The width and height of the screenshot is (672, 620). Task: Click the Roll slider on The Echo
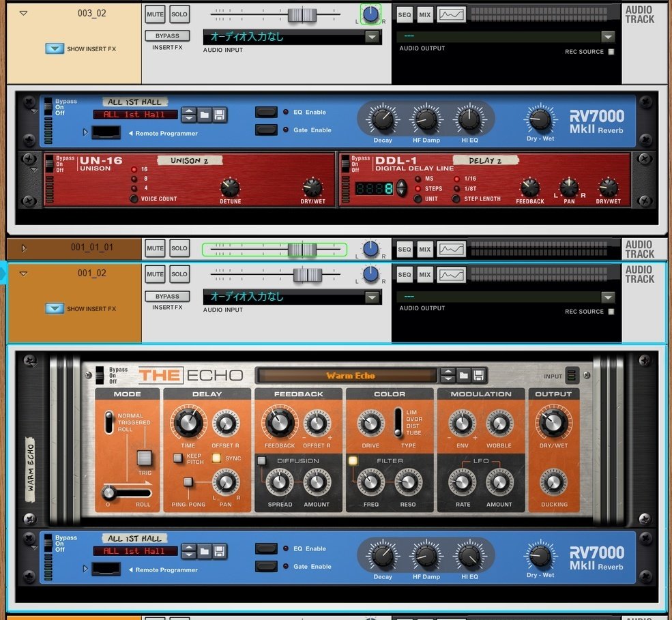[109, 492]
